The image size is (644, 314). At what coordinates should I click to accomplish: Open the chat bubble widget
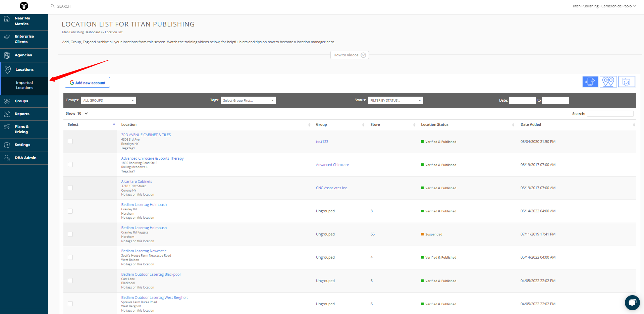632,303
